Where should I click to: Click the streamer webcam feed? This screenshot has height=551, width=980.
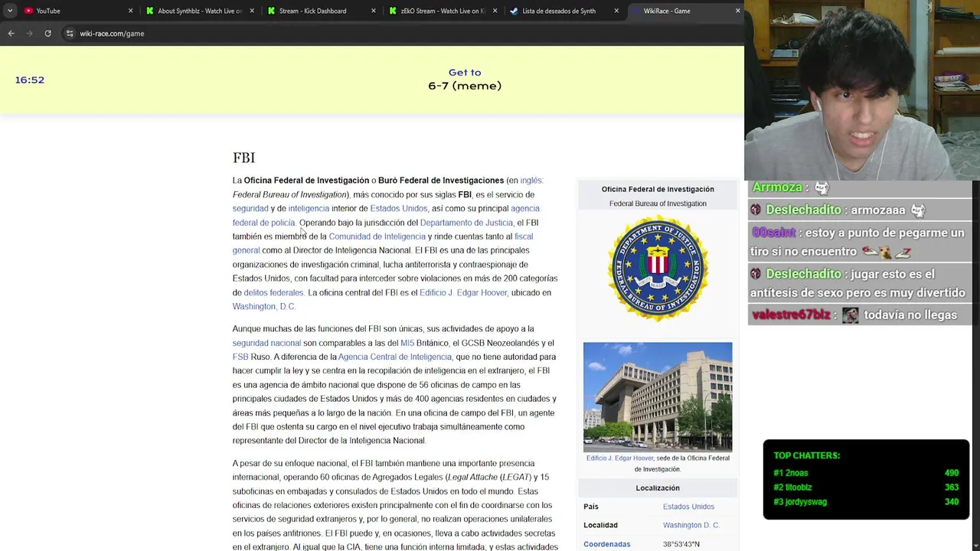tap(862, 90)
